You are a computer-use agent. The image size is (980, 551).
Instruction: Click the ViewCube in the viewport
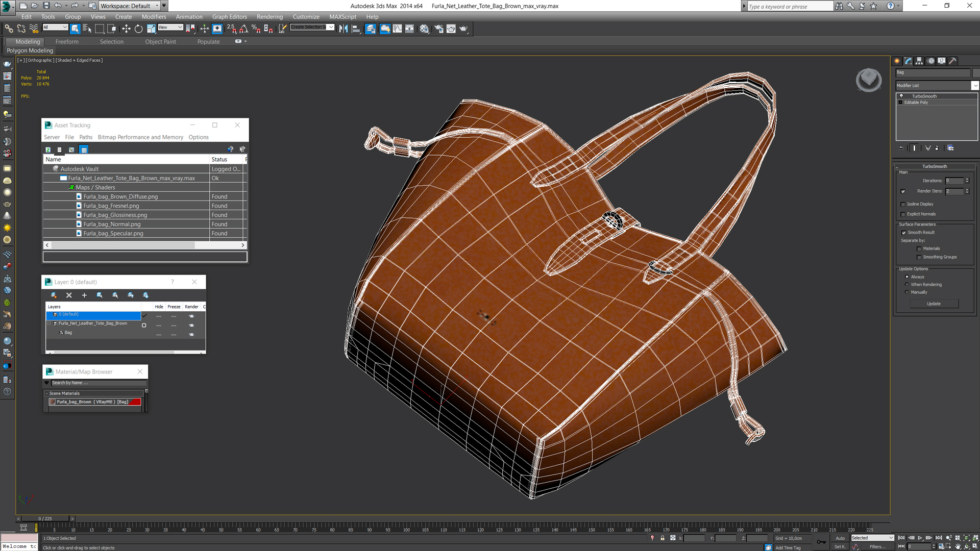pos(868,80)
